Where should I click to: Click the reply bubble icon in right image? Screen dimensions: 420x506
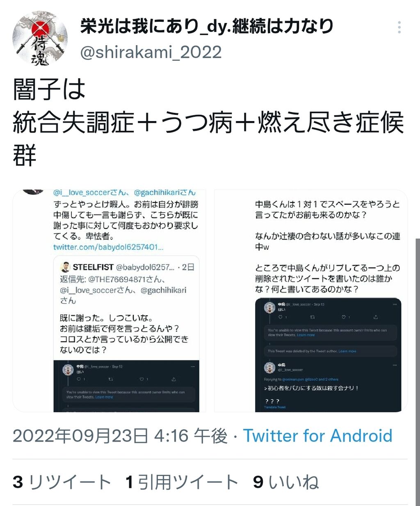281,317
